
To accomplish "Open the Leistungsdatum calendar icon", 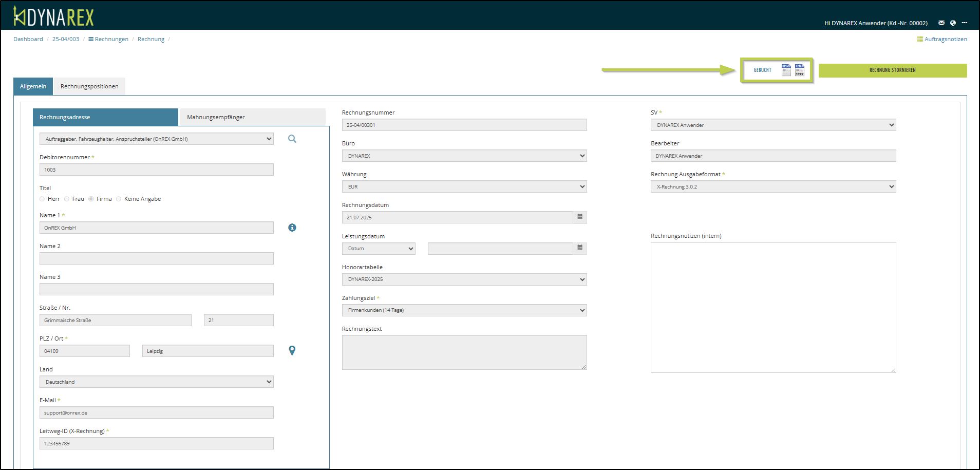I will pos(580,248).
